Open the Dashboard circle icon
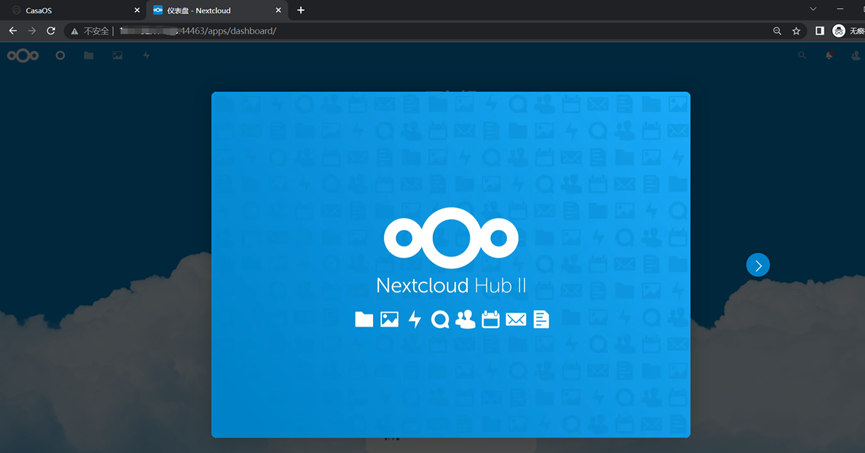Screen dimensions: 865x453 tap(60, 55)
